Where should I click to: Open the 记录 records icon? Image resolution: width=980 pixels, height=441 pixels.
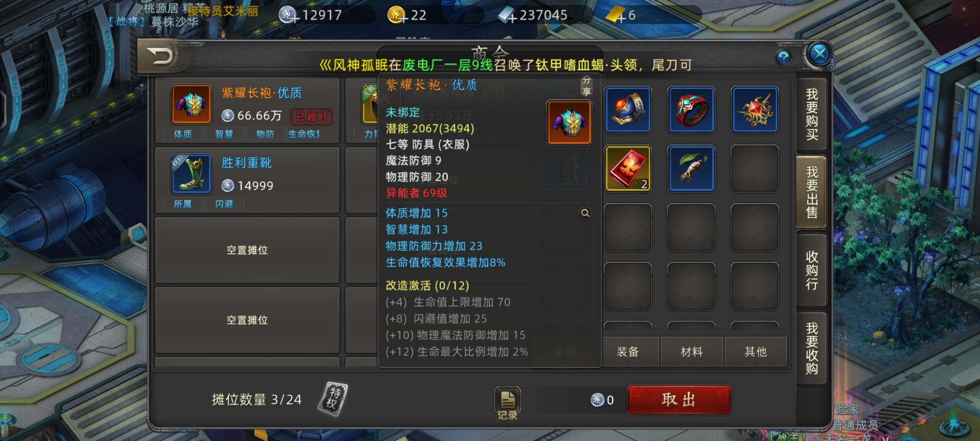point(508,403)
